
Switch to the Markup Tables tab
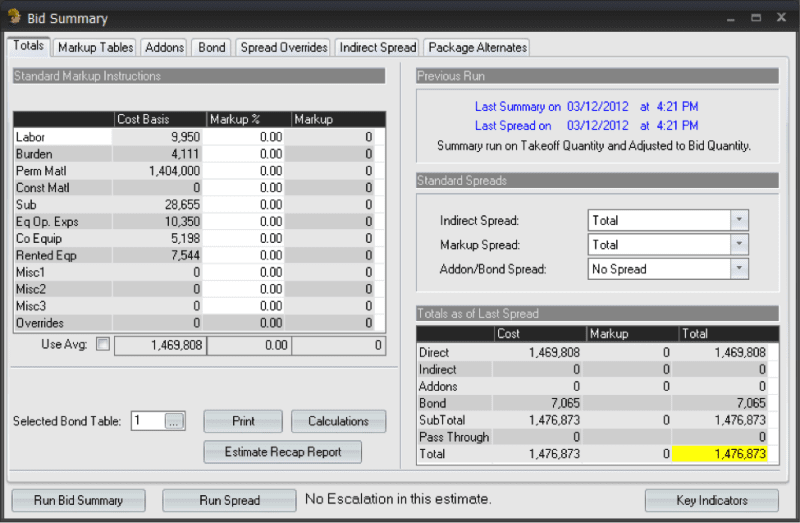pyautogui.click(x=95, y=47)
